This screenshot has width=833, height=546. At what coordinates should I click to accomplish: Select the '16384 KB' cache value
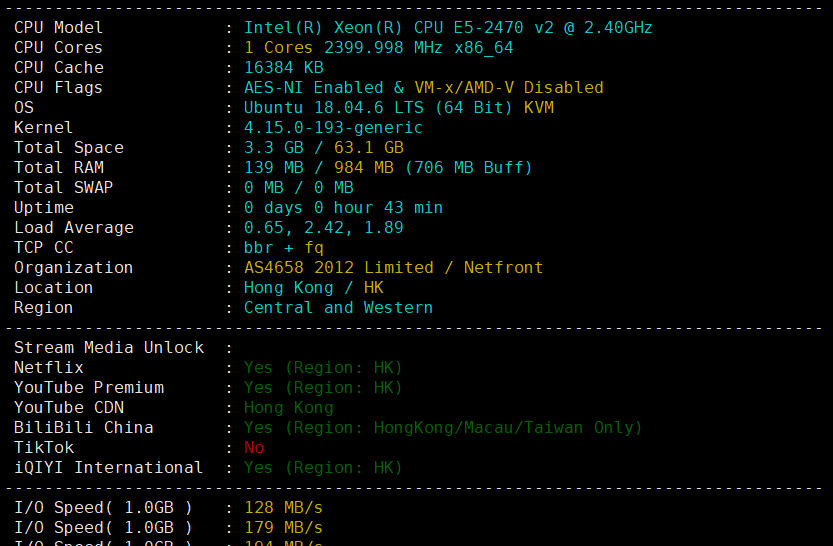284,67
